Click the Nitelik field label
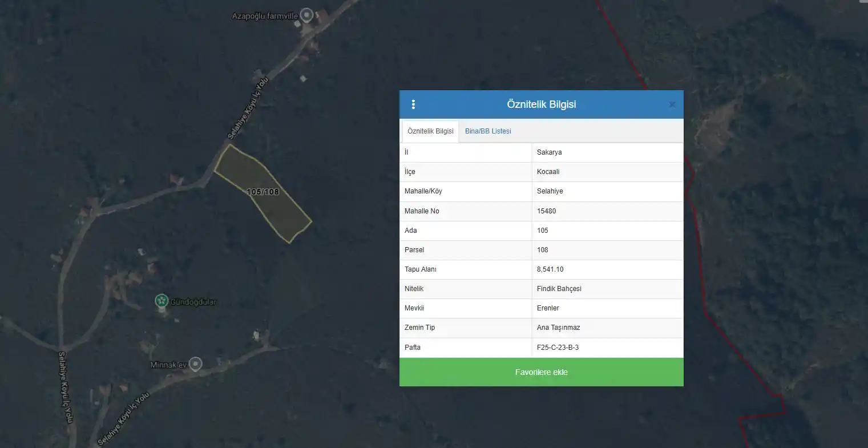This screenshot has width=868, height=448. click(414, 289)
